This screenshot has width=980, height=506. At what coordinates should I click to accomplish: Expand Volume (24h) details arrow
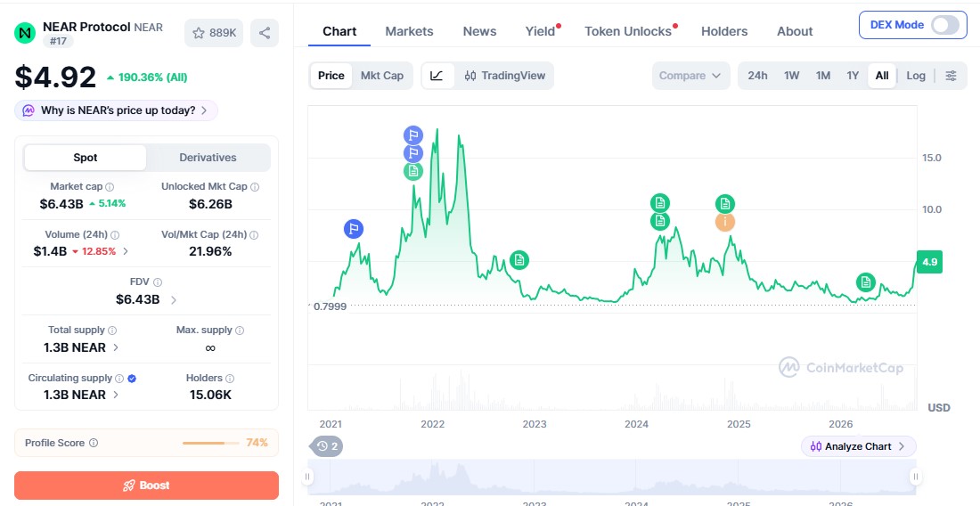click(126, 251)
